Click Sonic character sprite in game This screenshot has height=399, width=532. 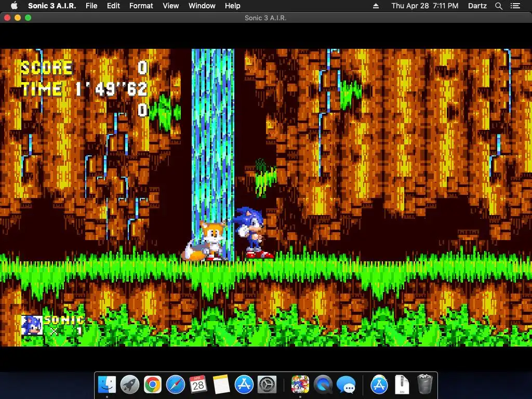(x=253, y=233)
